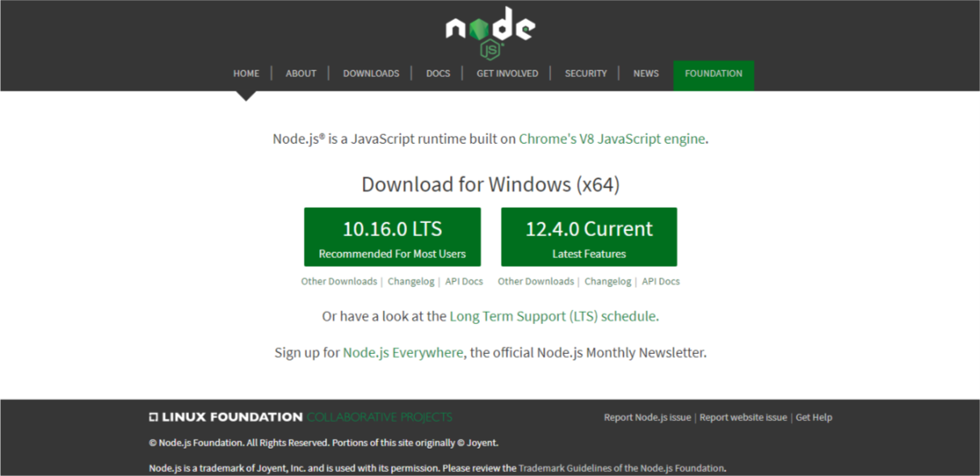View the Long Term Support (LTS) schedule
Viewport: 980px width, 476px height.
[x=553, y=316]
